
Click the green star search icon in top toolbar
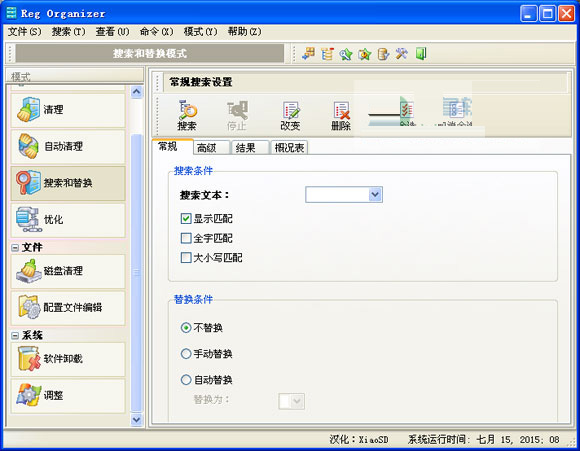pyautogui.click(x=346, y=54)
